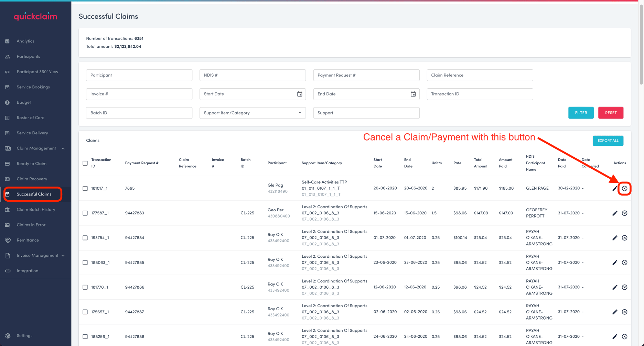Click the Remittance icon in the sidebar

(x=8, y=240)
